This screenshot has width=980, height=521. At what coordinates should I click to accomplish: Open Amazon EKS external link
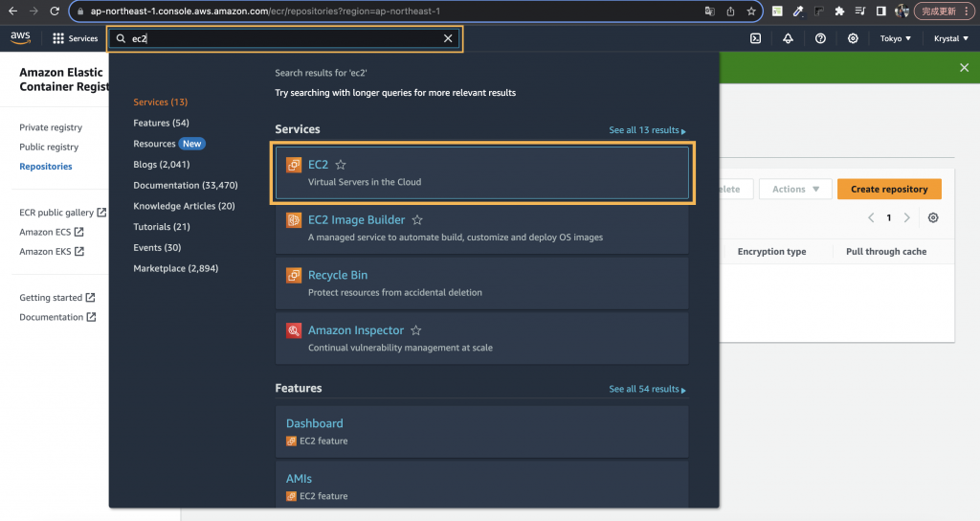[x=52, y=251]
